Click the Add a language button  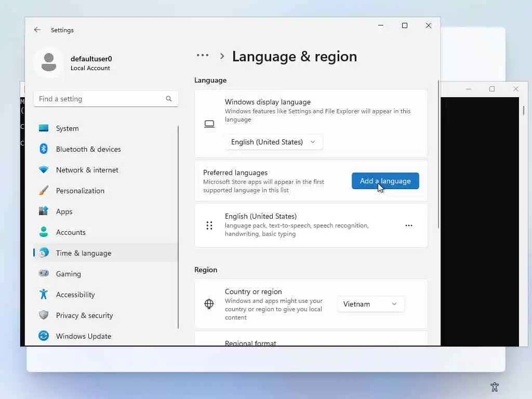pyautogui.click(x=385, y=181)
